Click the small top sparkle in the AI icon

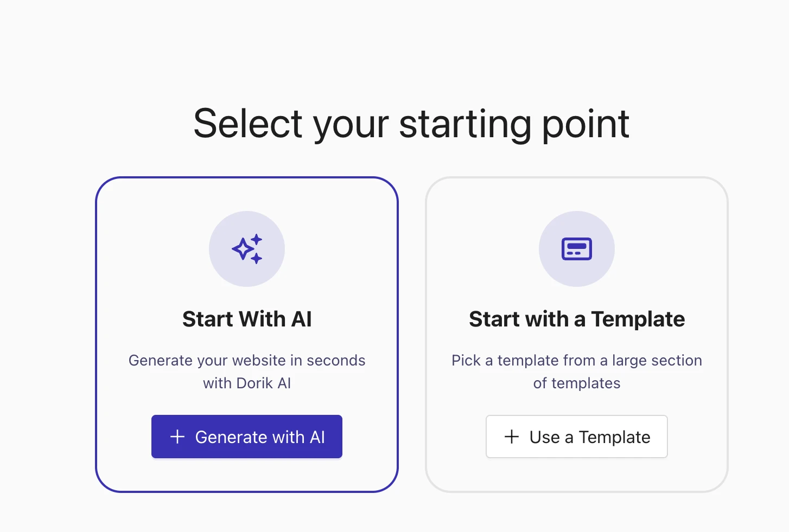tap(256, 239)
